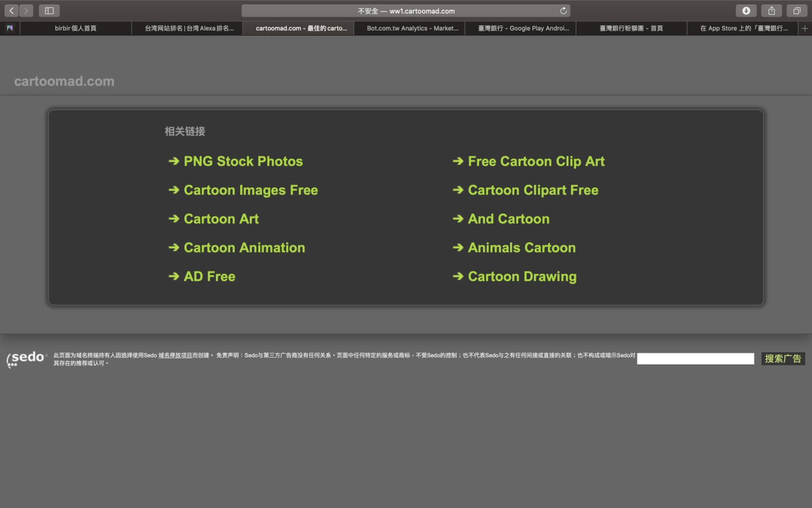The image size is (812, 508).
Task: Follow the Cartoon Art link
Action: (221, 219)
